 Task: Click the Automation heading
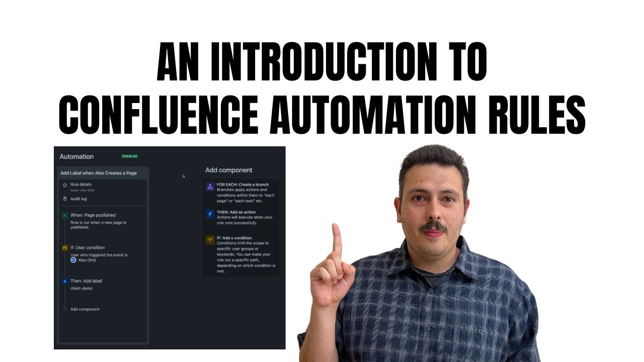(x=76, y=156)
